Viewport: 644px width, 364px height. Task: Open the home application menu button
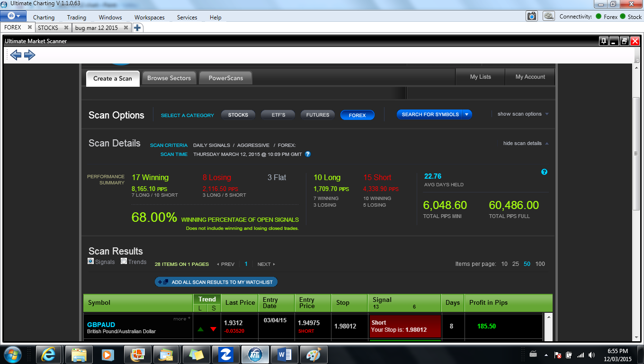[13, 16]
